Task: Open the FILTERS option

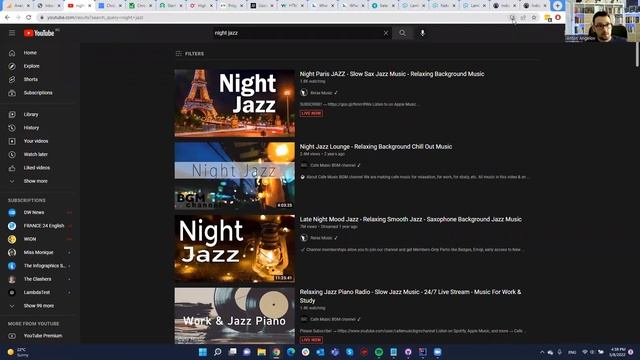Action: point(190,53)
